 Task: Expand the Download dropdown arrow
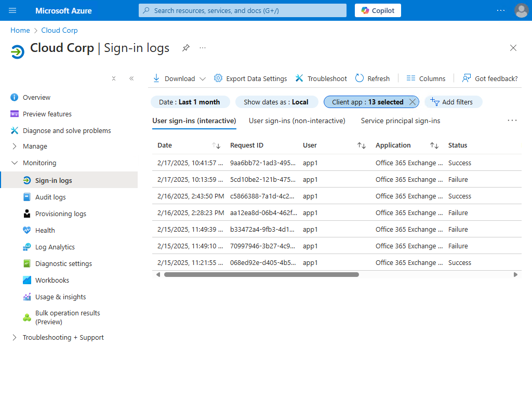203,79
